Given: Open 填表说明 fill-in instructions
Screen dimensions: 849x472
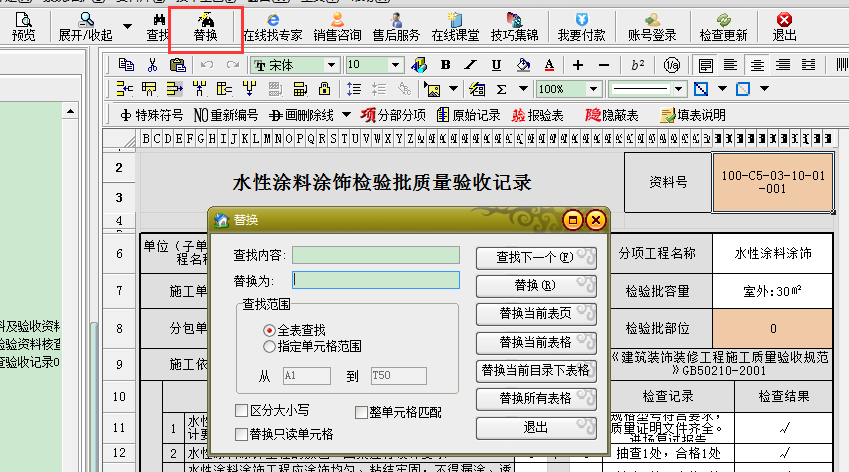Looking at the screenshot, I should point(693,115).
